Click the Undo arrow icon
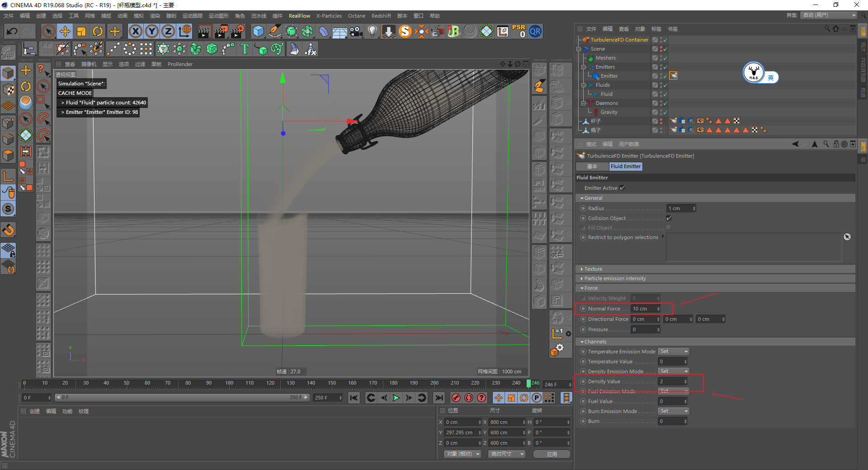This screenshot has width=868, height=470. pos(12,31)
